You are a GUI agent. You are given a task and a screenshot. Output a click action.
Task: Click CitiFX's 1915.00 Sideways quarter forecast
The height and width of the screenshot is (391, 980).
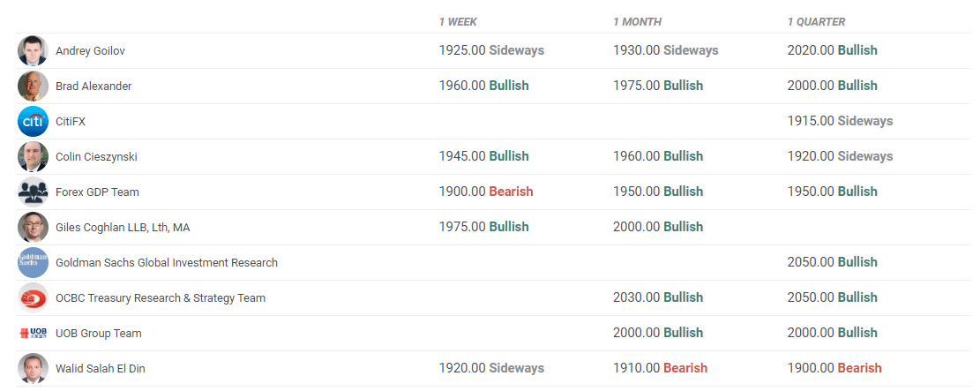pos(840,122)
